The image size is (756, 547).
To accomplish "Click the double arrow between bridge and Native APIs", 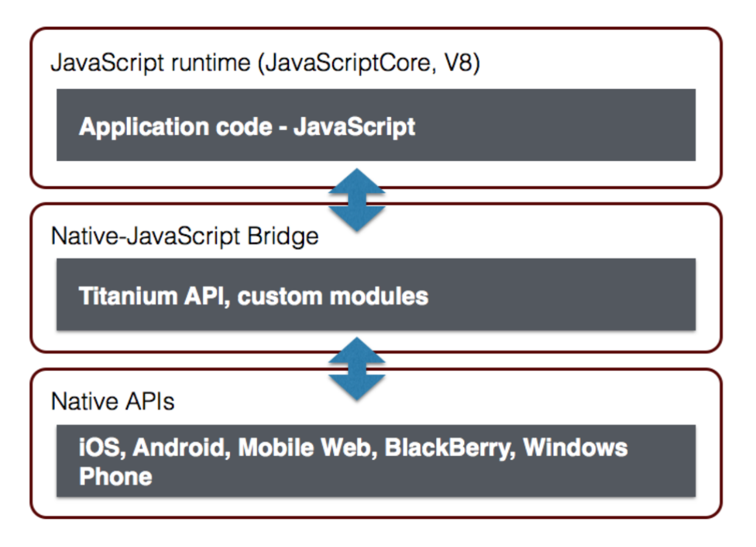I will click(x=357, y=368).
